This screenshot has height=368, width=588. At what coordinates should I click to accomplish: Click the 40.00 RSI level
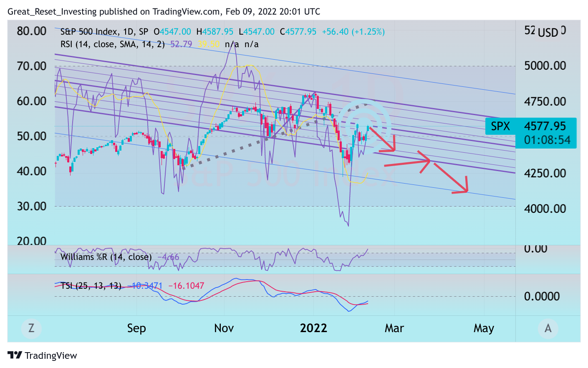(32, 171)
